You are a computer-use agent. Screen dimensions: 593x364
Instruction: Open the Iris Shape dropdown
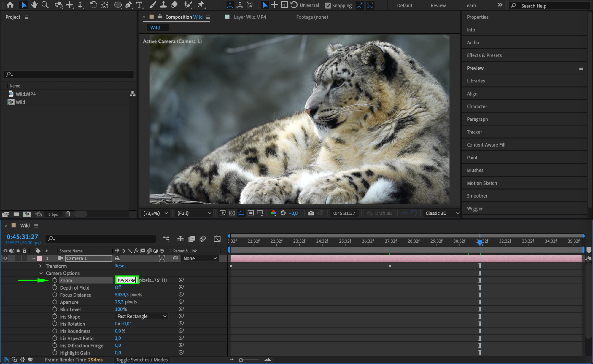[142, 316]
